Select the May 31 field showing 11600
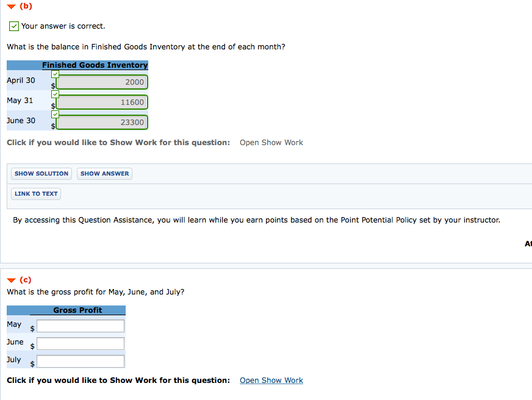Viewport: 532px width, 400px height. (x=102, y=102)
